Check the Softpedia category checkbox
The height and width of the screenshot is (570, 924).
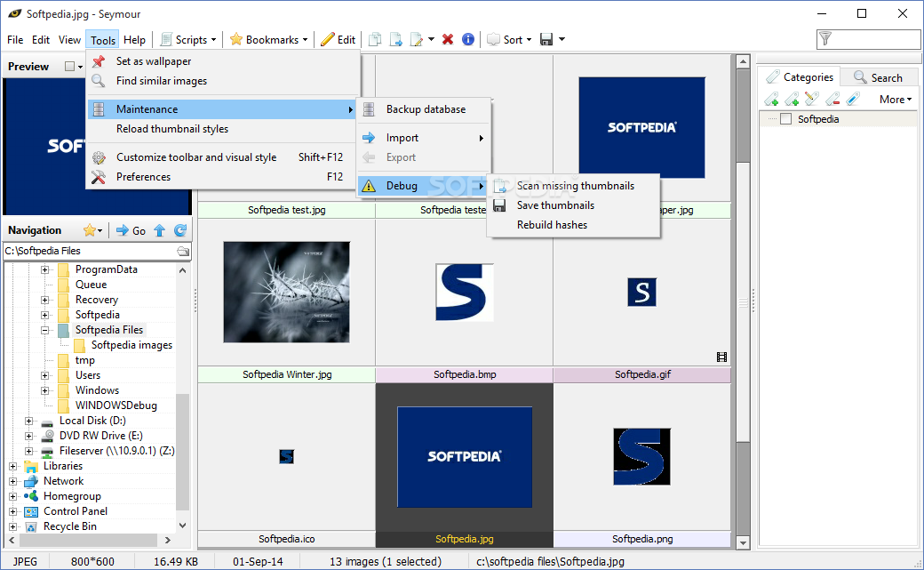(785, 119)
